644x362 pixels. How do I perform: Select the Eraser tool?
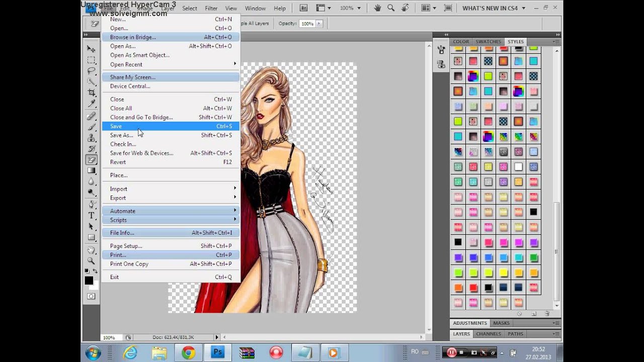[x=91, y=160]
